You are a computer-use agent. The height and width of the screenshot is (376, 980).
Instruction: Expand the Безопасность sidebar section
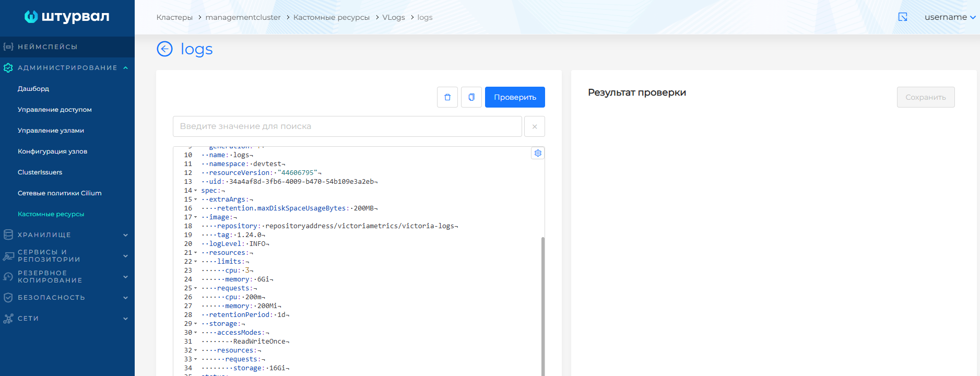[x=126, y=298]
